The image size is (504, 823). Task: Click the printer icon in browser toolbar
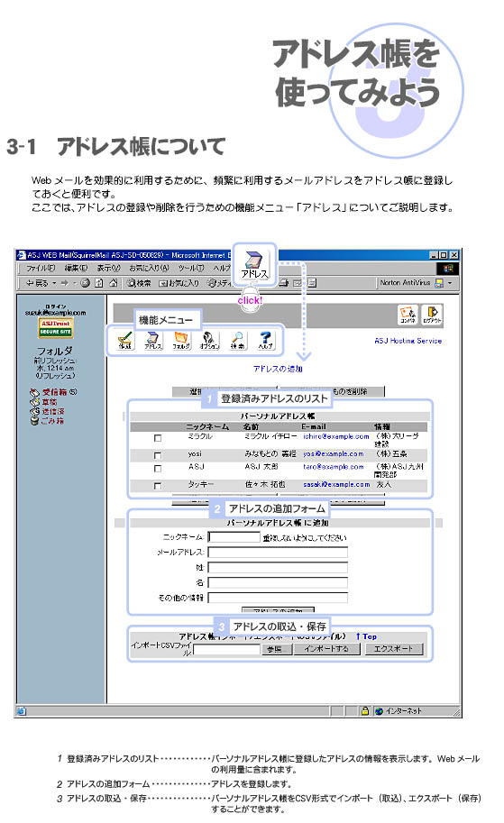pos(283,283)
